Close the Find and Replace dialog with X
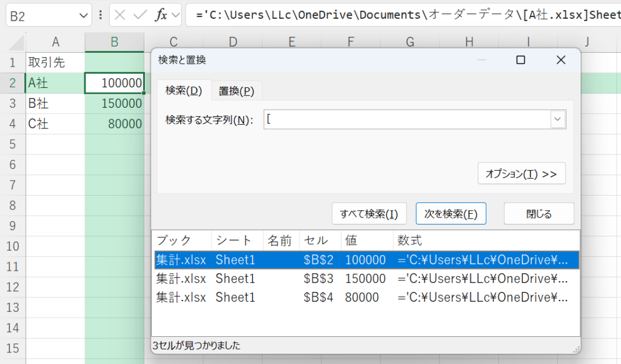Image resolution: width=621 pixels, height=364 pixels. [x=560, y=60]
